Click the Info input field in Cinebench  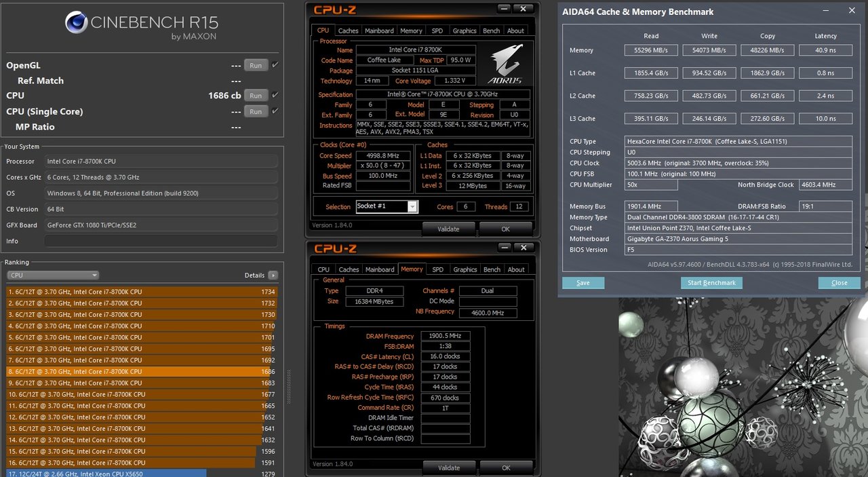(161, 241)
